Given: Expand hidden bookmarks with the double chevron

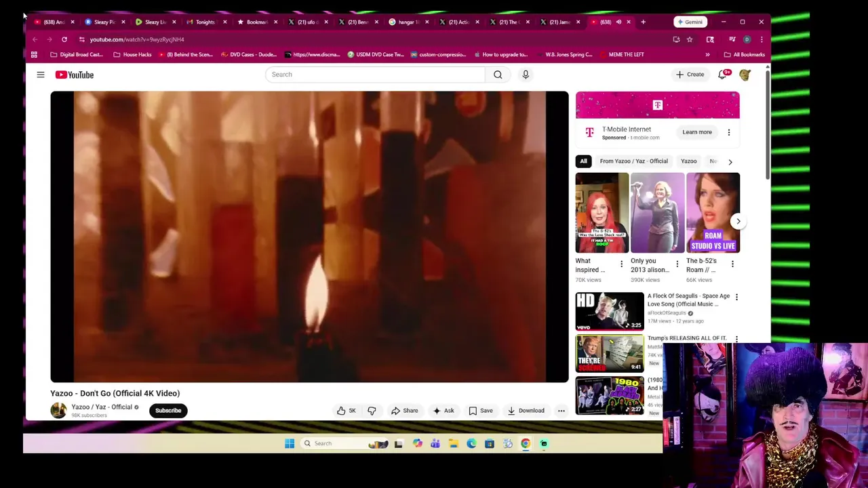Looking at the screenshot, I should (x=707, y=54).
